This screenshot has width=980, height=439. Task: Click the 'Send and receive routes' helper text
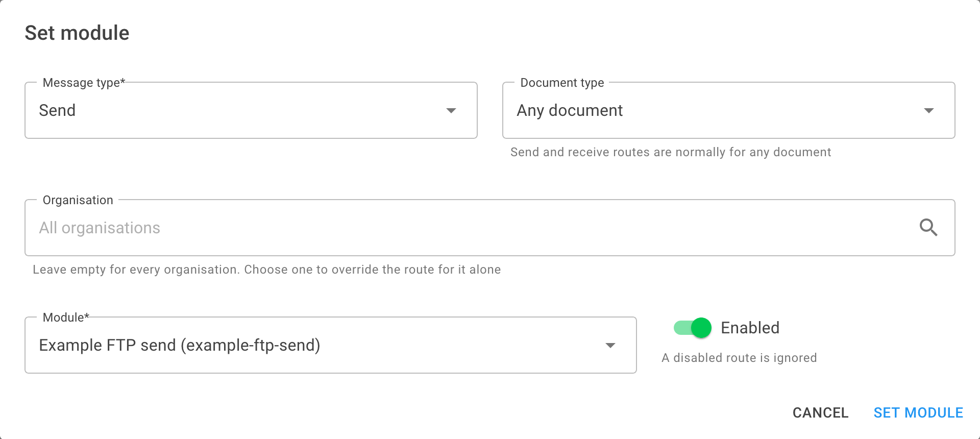pyautogui.click(x=671, y=152)
